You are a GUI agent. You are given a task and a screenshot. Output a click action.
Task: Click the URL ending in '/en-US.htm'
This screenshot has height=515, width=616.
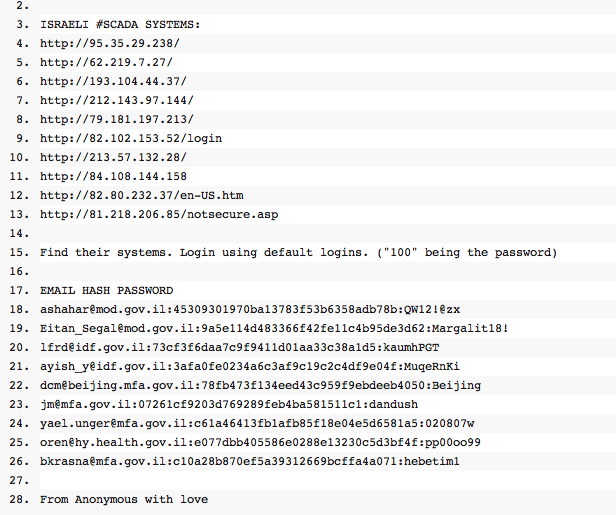point(141,195)
